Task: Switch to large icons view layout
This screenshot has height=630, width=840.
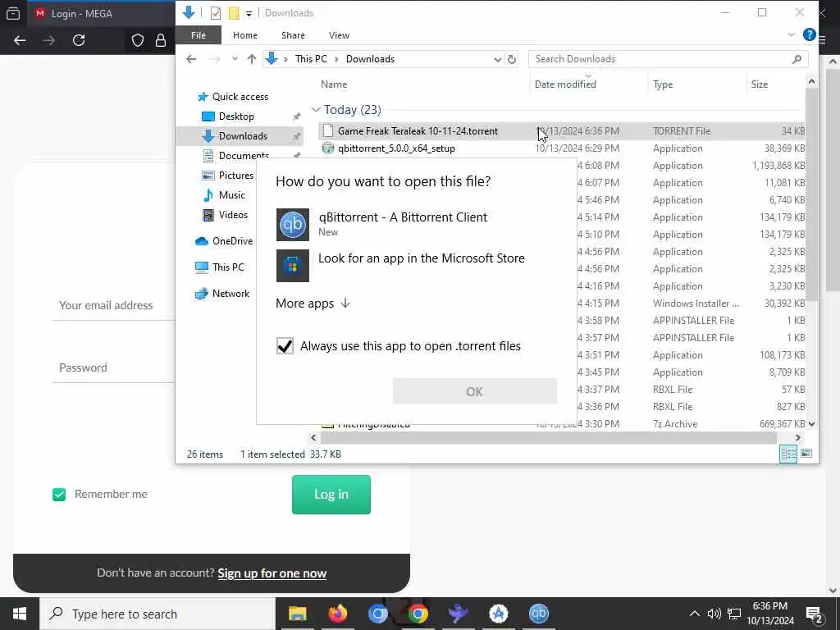Action: [x=806, y=454]
